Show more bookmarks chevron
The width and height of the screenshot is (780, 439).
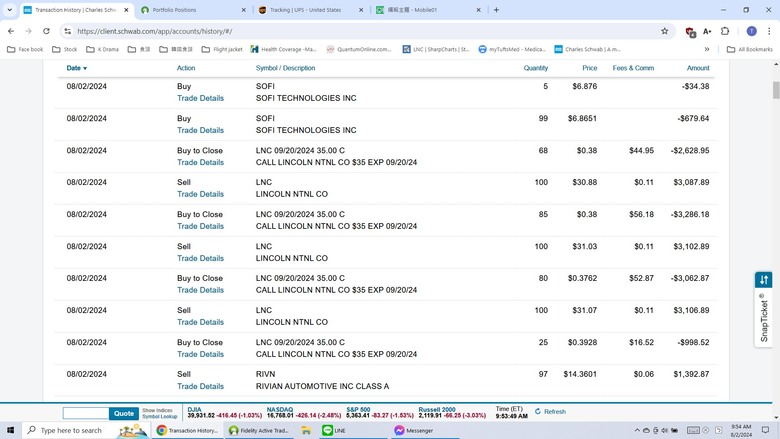click(x=707, y=49)
